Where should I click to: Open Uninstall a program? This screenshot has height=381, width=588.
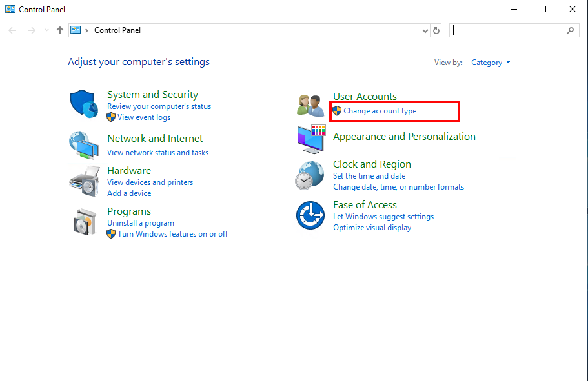141,222
